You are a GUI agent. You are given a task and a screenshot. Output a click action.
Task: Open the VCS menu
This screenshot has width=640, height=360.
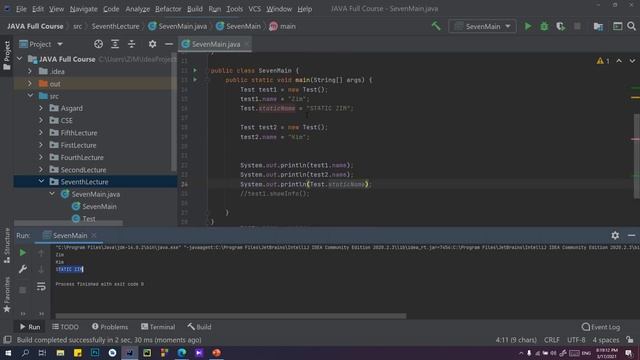tap(254, 9)
